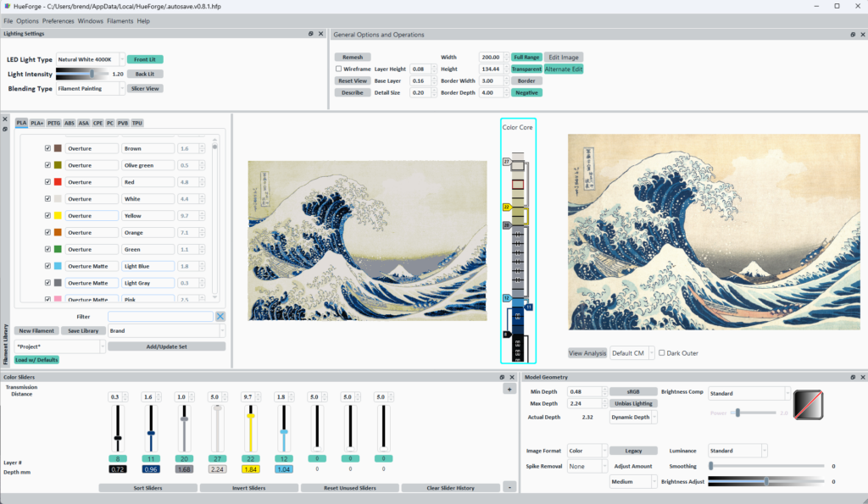
Task: Click the filament list vertical scrollbar
Action: [214, 219]
